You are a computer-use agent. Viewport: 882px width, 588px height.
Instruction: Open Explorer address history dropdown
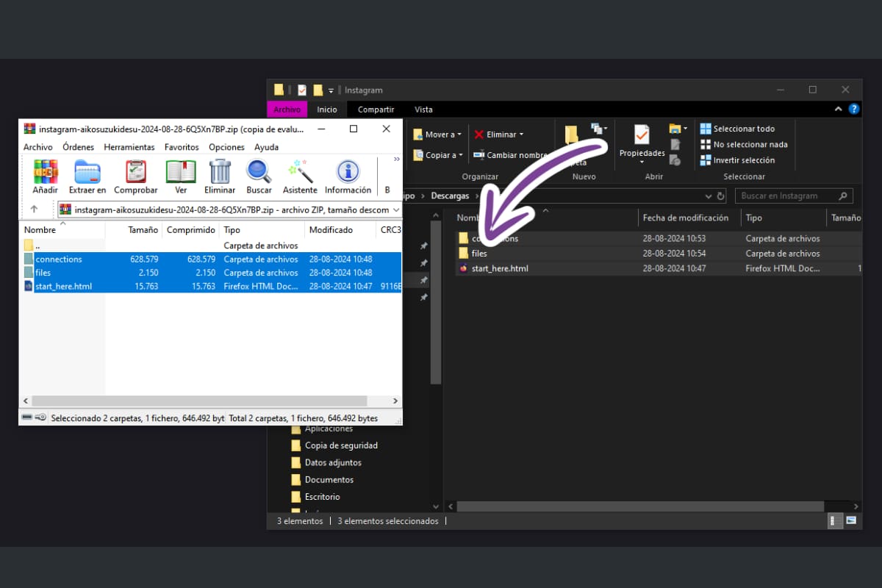[x=709, y=196]
